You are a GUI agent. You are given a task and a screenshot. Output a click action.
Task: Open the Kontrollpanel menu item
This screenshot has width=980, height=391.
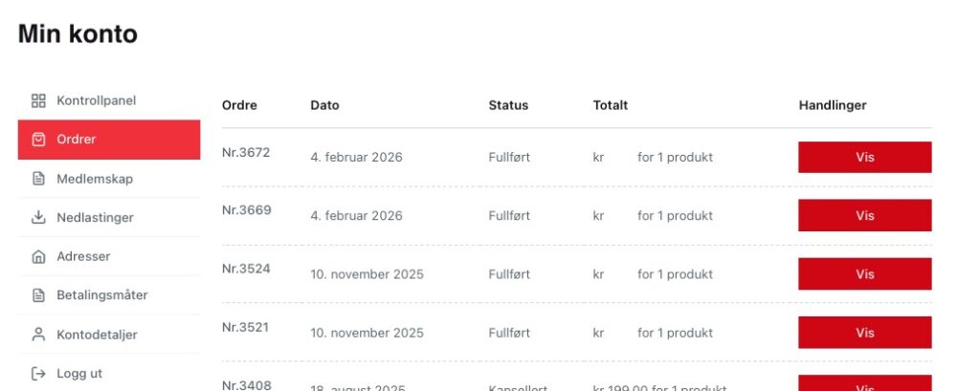pyautogui.click(x=96, y=100)
